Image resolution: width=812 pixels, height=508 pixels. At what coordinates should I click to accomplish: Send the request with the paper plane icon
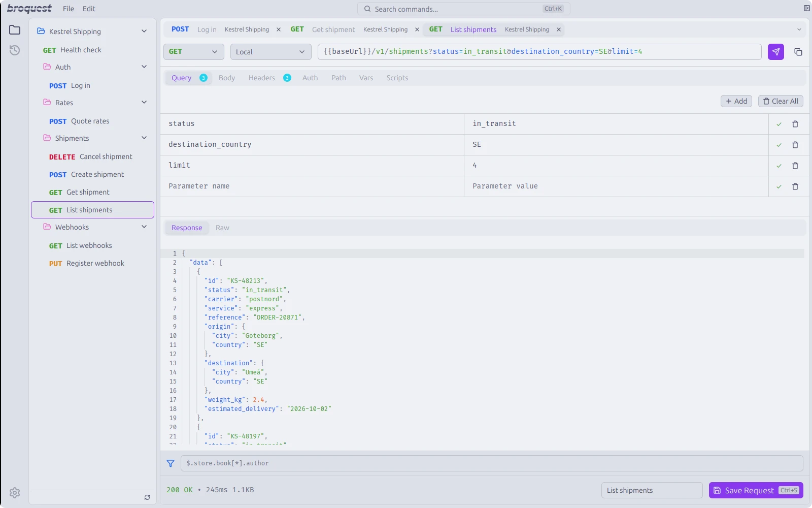click(775, 52)
